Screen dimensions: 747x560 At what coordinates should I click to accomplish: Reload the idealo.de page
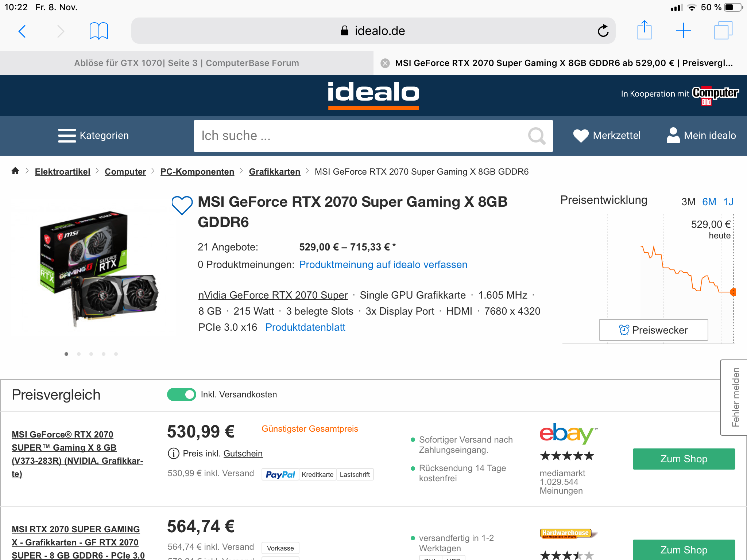coord(603,31)
